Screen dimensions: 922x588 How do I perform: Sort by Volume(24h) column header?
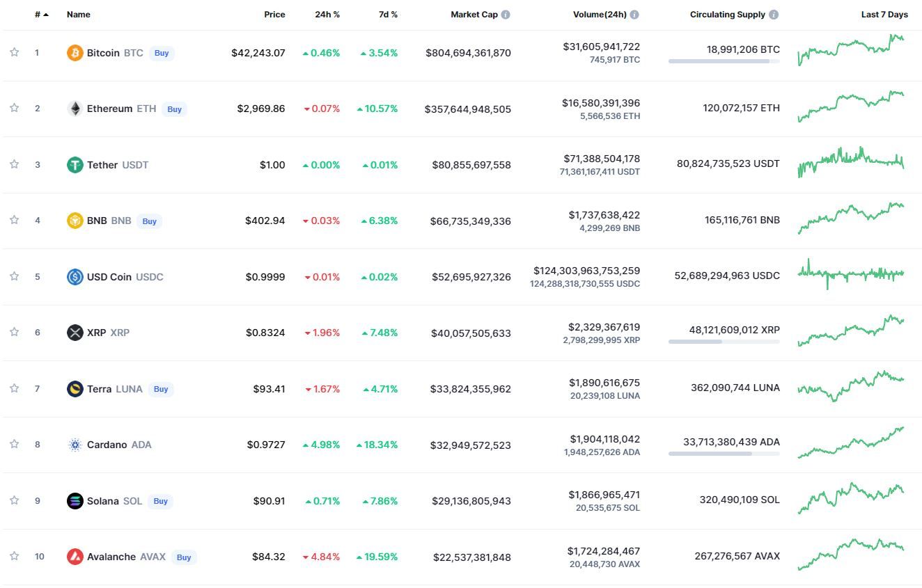click(600, 15)
